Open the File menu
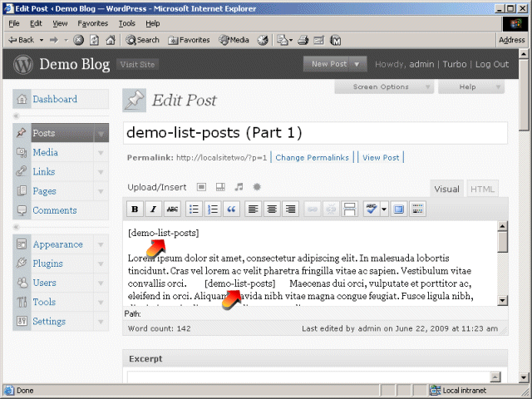This screenshot has width=532, height=399. point(14,23)
